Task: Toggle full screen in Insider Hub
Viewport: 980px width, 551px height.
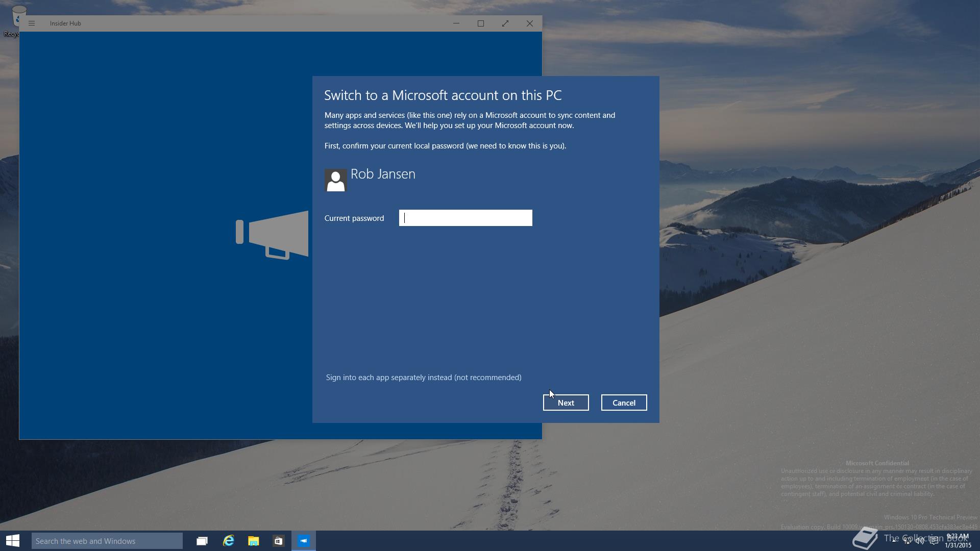Action: point(505,23)
